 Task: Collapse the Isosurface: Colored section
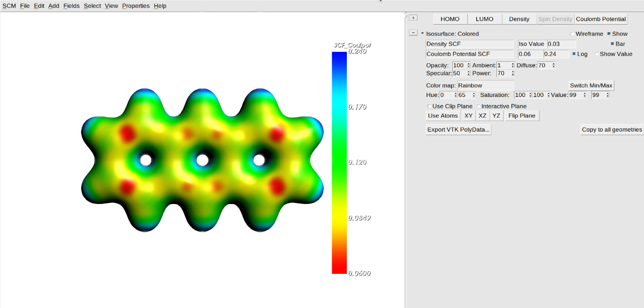pyautogui.click(x=422, y=33)
